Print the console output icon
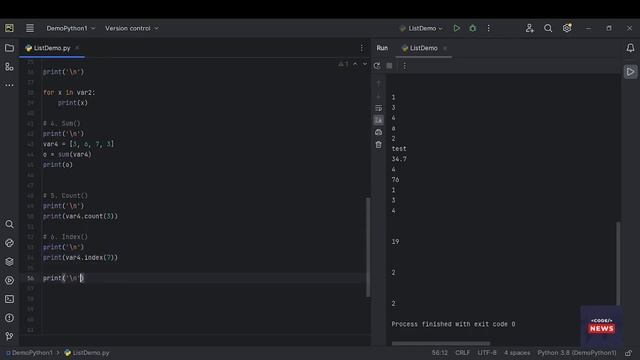The height and width of the screenshot is (360, 640). coord(379,132)
